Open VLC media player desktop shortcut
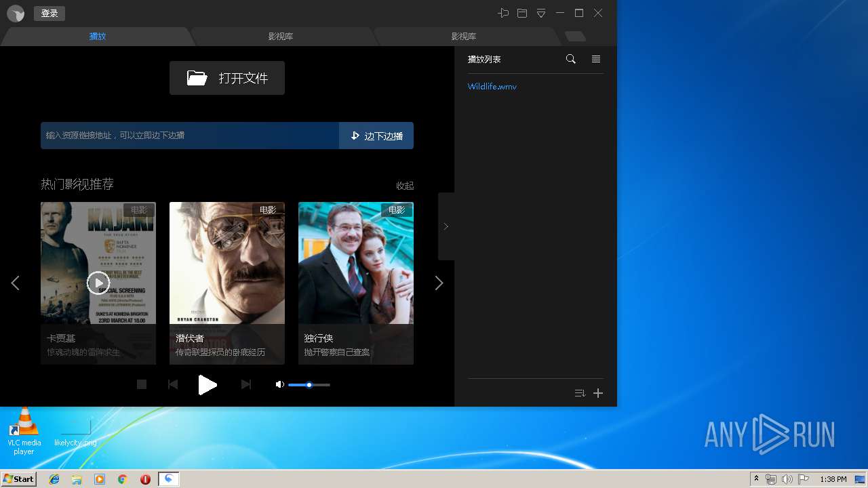 point(24,432)
